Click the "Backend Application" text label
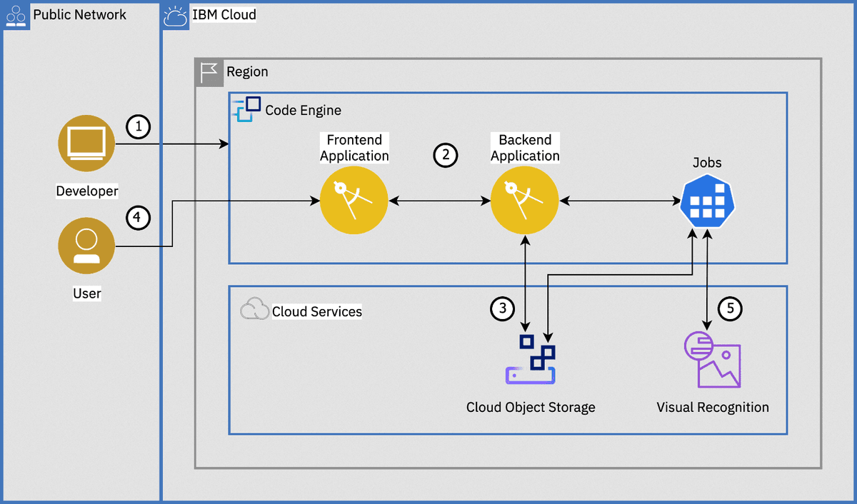Viewport: 857px width, 504px height. [x=525, y=148]
